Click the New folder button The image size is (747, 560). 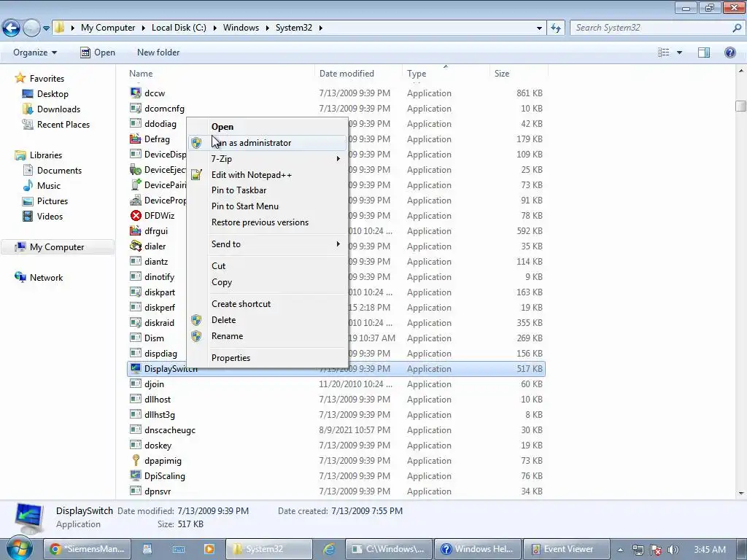coord(158,52)
